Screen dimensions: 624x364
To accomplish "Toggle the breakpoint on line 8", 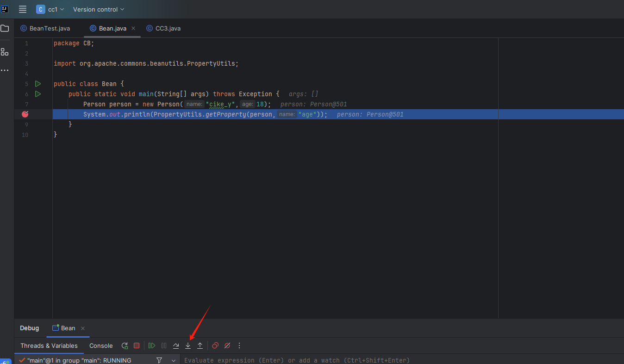I will 25,114.
